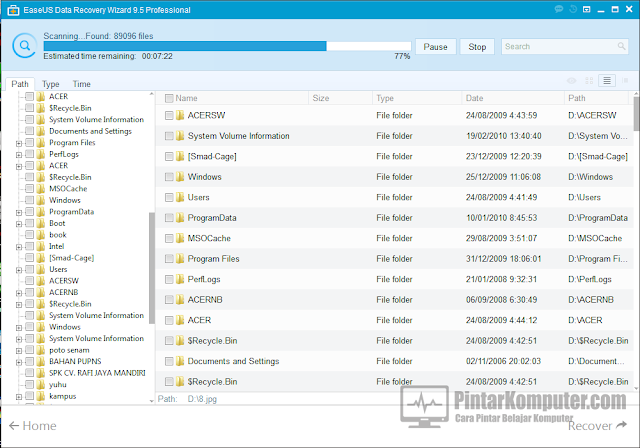Stop the scan
The width and height of the screenshot is (640, 448).
pos(477,47)
